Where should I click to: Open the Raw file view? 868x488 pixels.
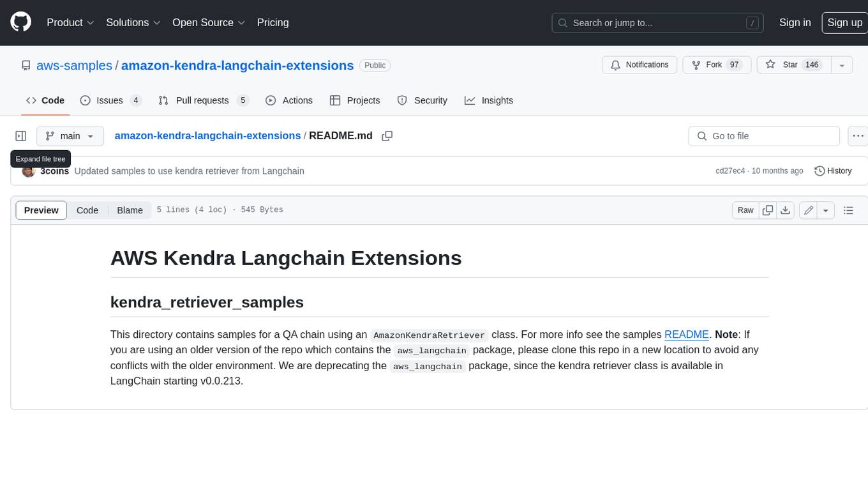tap(745, 210)
